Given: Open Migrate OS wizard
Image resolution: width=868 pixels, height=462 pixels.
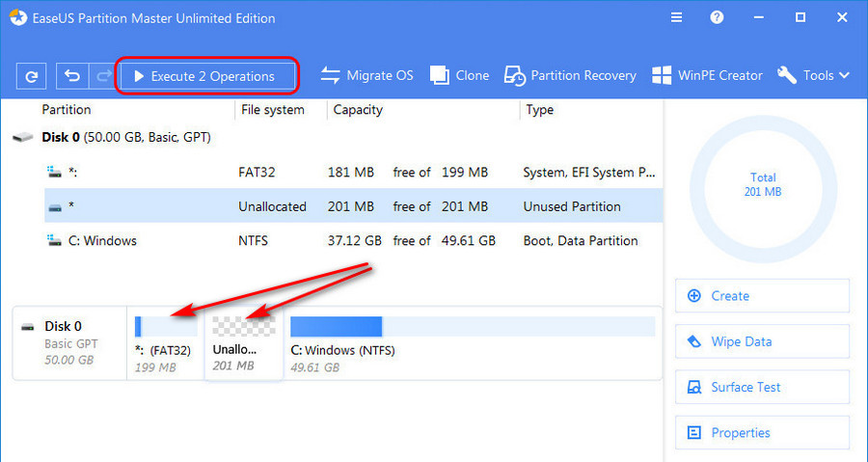Looking at the screenshot, I should click(366, 75).
